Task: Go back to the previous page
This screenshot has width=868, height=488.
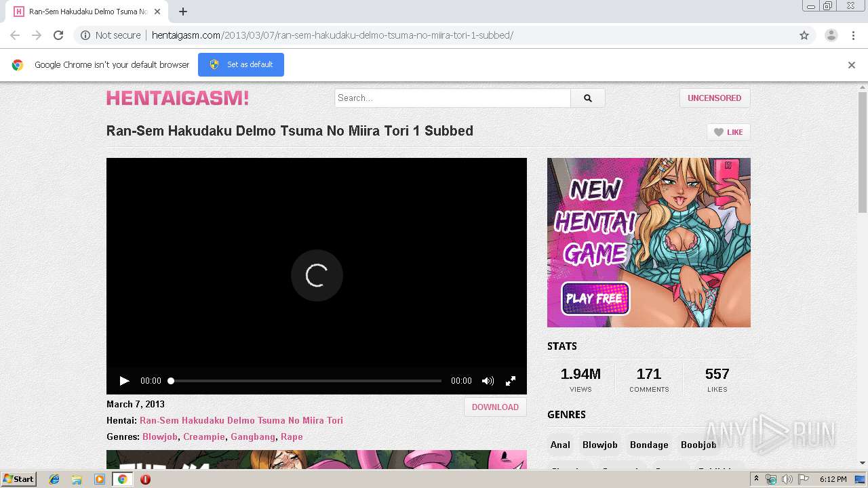Action: tap(15, 35)
